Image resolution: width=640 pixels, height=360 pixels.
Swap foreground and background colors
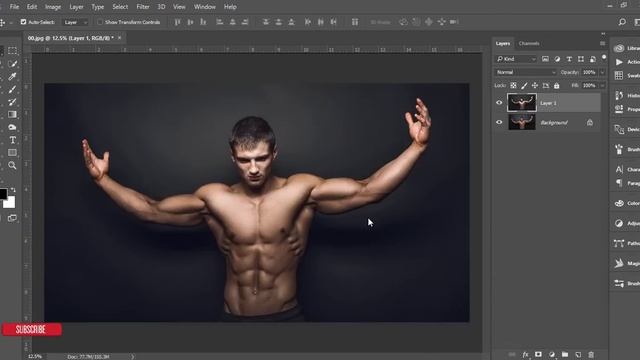[x=13, y=190]
